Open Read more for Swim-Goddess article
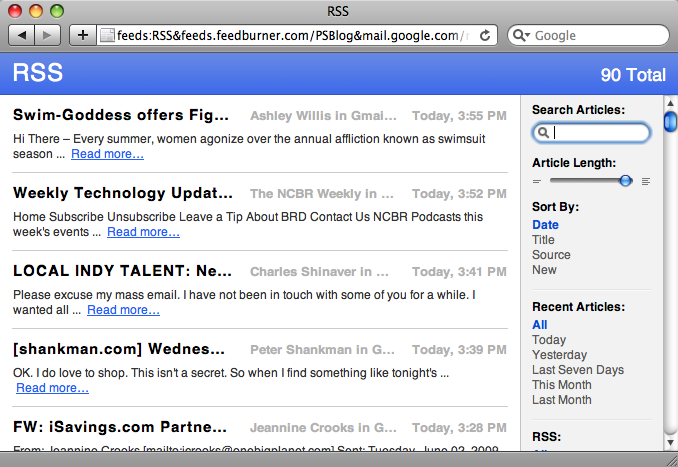This screenshot has width=678, height=467. [107, 154]
